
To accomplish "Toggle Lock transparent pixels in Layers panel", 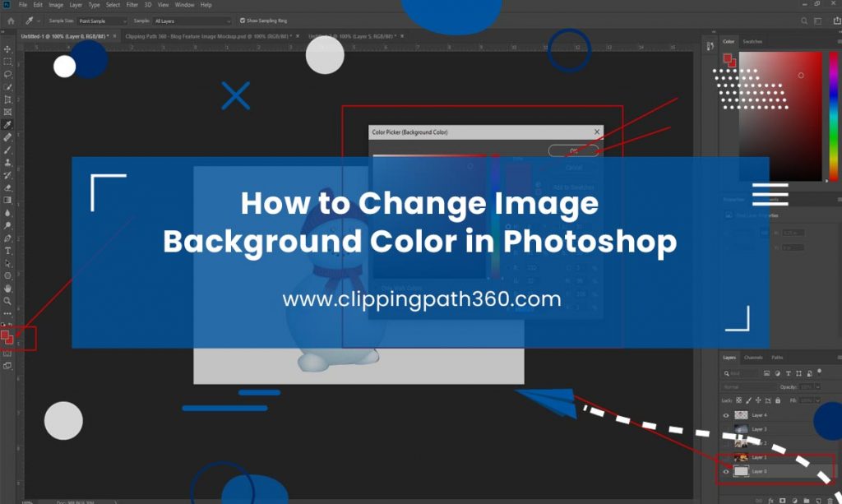I will click(739, 400).
